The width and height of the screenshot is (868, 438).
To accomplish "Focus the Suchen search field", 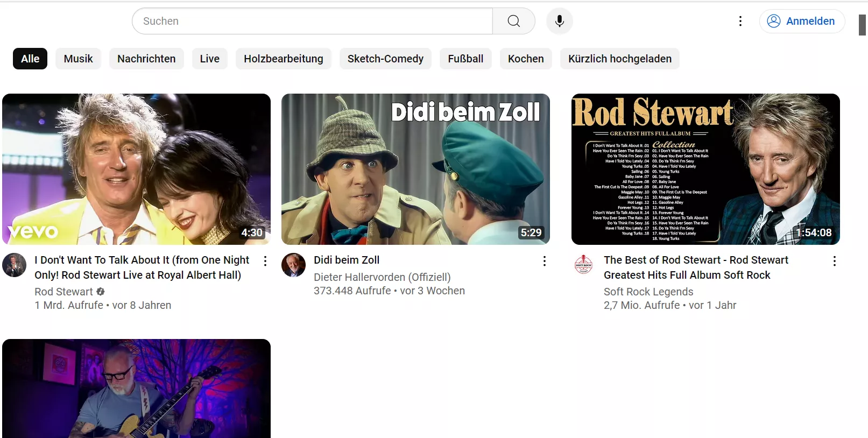I will [312, 21].
